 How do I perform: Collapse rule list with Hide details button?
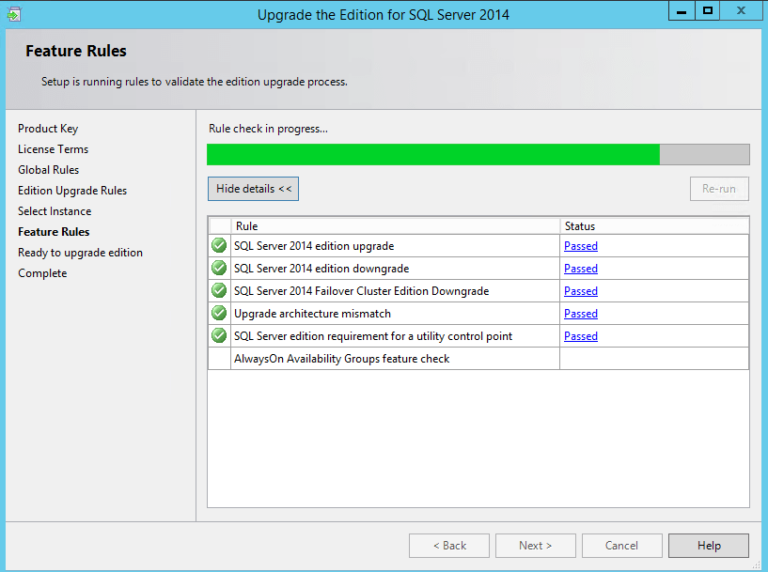[253, 189]
